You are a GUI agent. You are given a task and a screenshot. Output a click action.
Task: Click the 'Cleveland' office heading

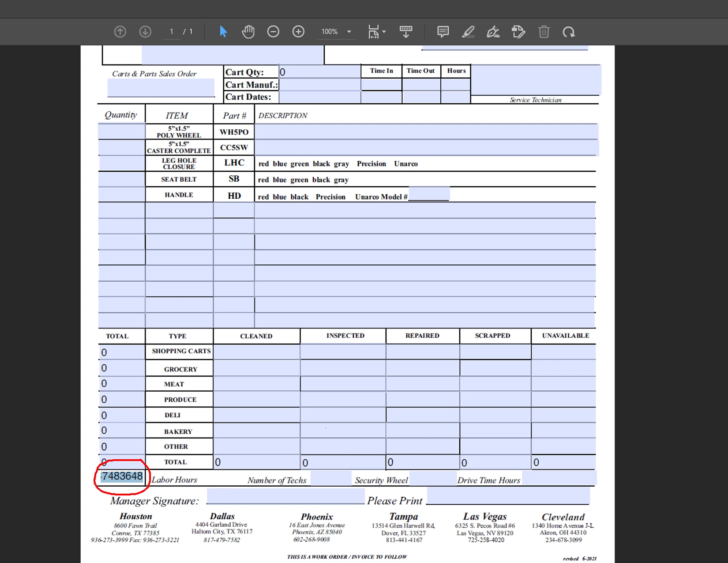click(563, 517)
